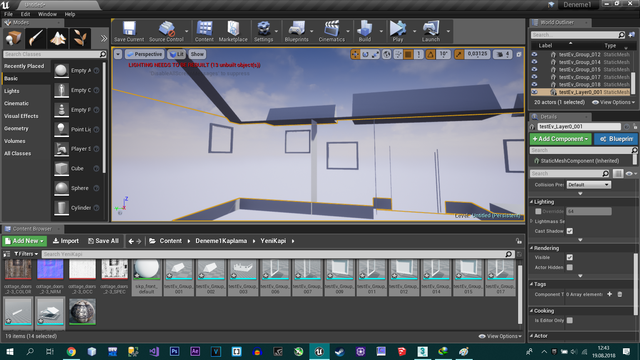Viewport: 640px width, 360px height.
Task: Select skp_front_default material thumbnail
Action: [x=147, y=277]
